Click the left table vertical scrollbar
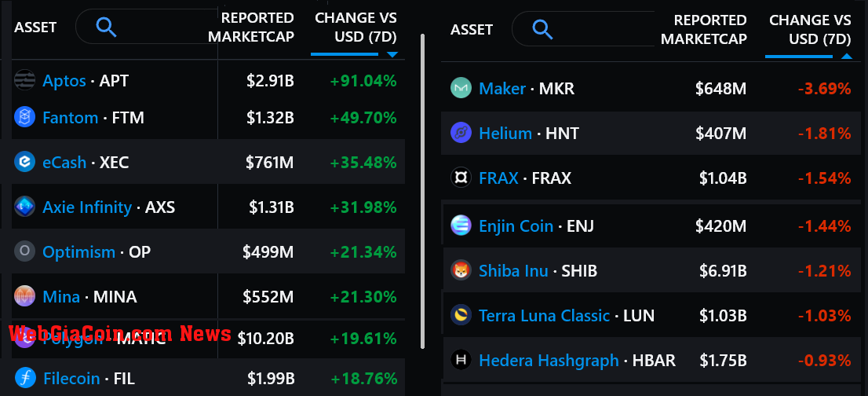The width and height of the screenshot is (868, 396). tap(423, 191)
